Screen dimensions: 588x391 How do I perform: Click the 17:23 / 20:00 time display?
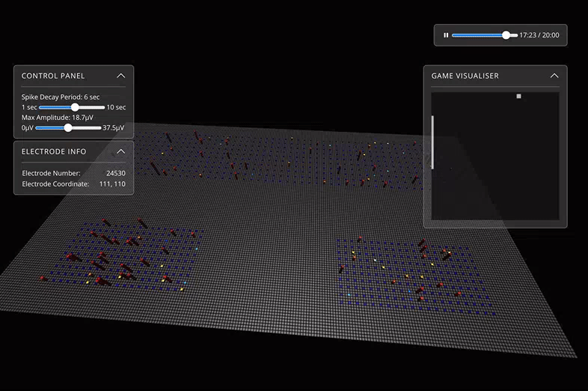coord(539,35)
